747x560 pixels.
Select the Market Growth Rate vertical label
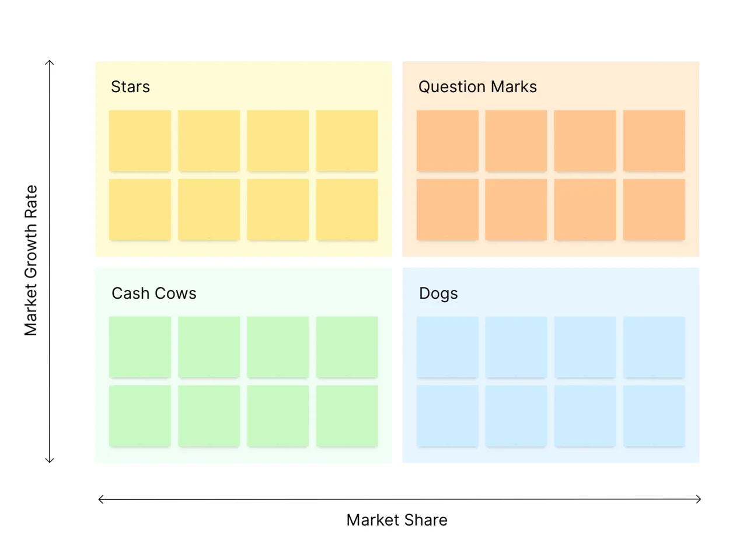[30, 261]
